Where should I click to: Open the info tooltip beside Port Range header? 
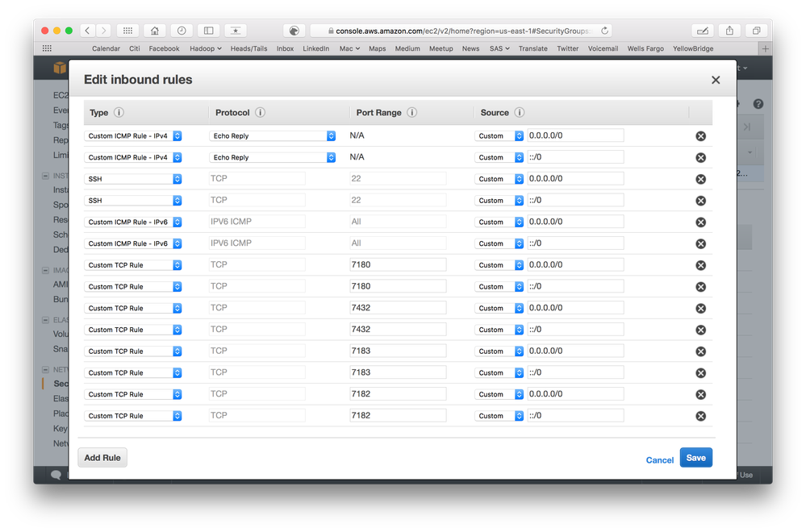[x=411, y=113]
